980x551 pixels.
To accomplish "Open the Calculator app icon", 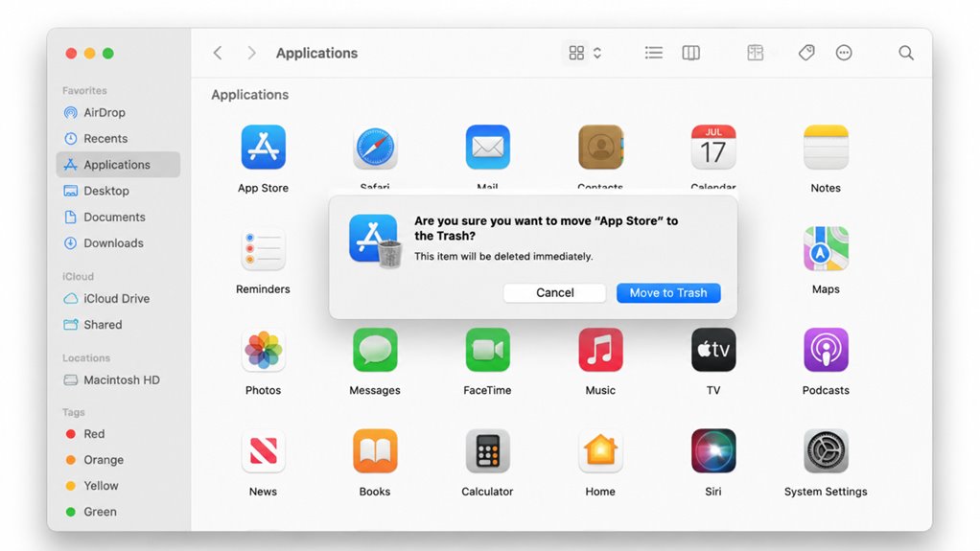I will point(487,451).
